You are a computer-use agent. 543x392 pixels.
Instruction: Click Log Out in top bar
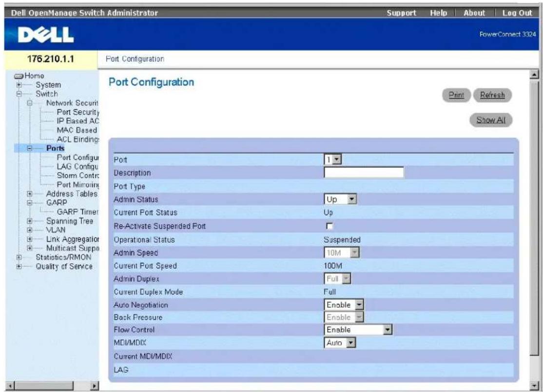[517, 13]
